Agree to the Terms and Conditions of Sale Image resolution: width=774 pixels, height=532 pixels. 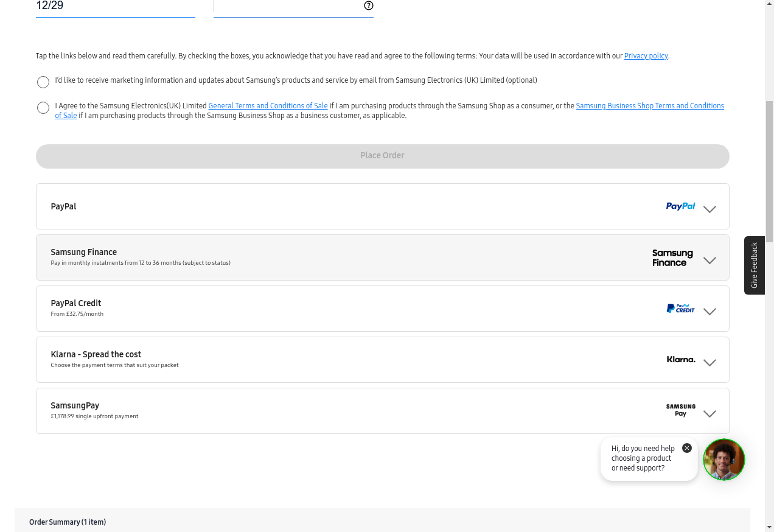[43, 108]
